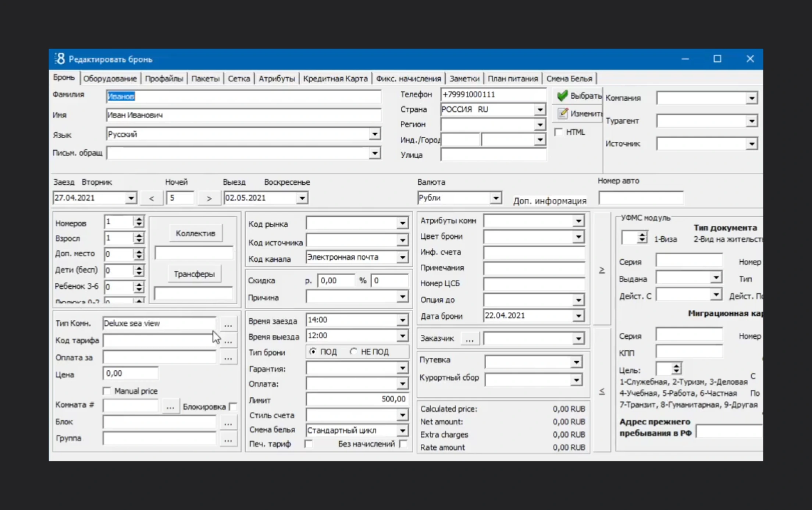The height and width of the screenshot is (510, 812).
Task: Click the Лимит field showing 500,00
Action: (357, 399)
